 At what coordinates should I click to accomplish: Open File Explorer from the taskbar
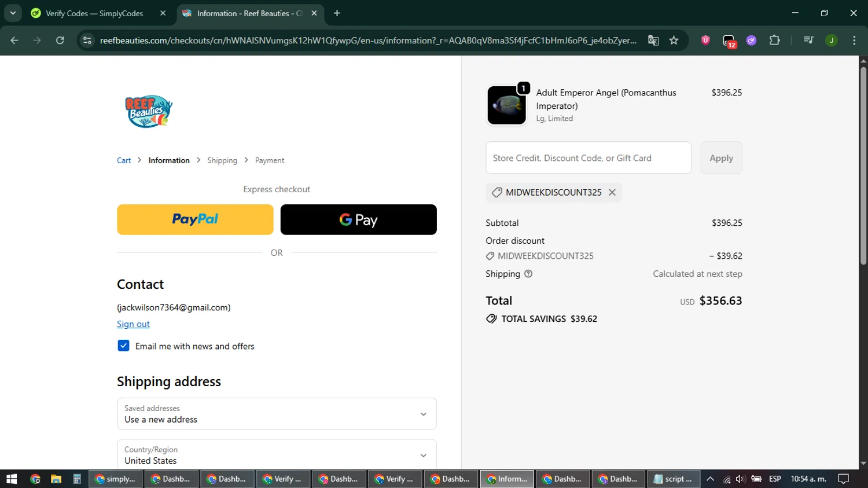pyautogui.click(x=56, y=479)
